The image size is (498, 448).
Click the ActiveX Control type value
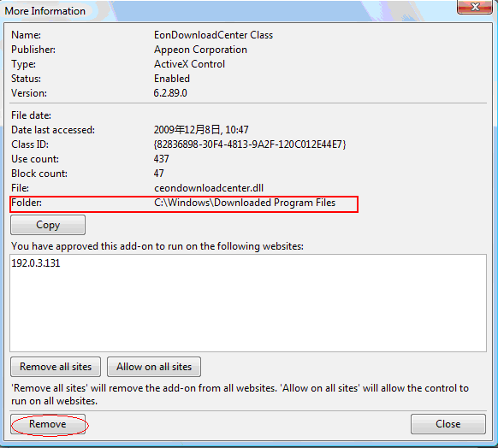coord(189,64)
